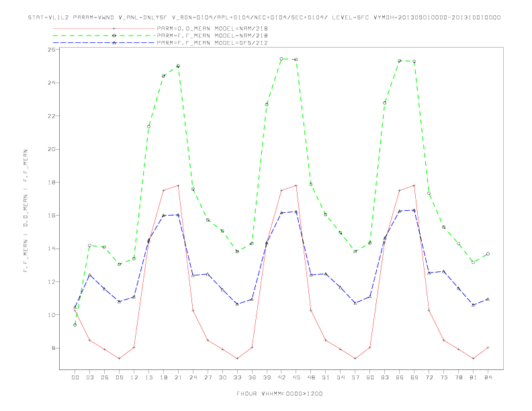This screenshot has height=411, width=532.
Task: Click x-axis forecast hour label 21
Action: pyautogui.click(x=178, y=377)
